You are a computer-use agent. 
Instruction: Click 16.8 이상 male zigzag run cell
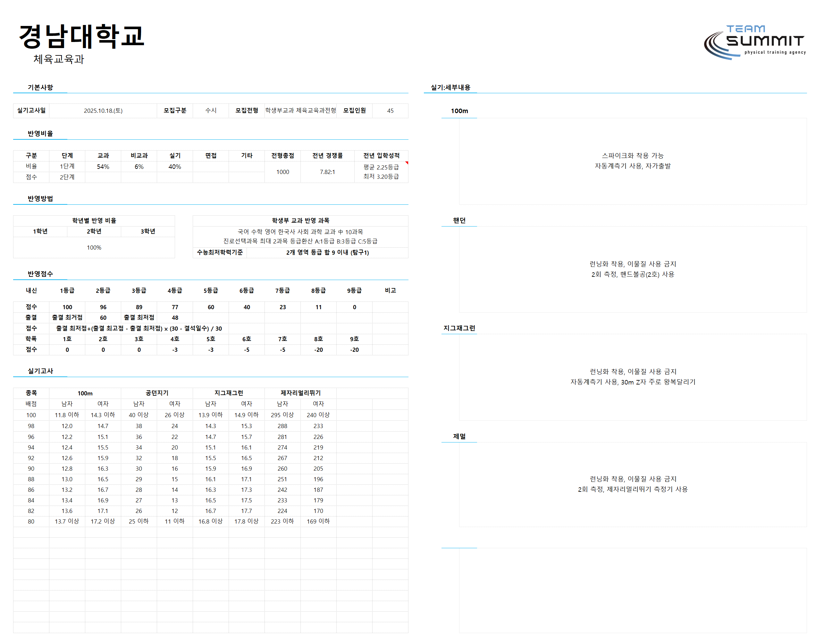click(211, 521)
